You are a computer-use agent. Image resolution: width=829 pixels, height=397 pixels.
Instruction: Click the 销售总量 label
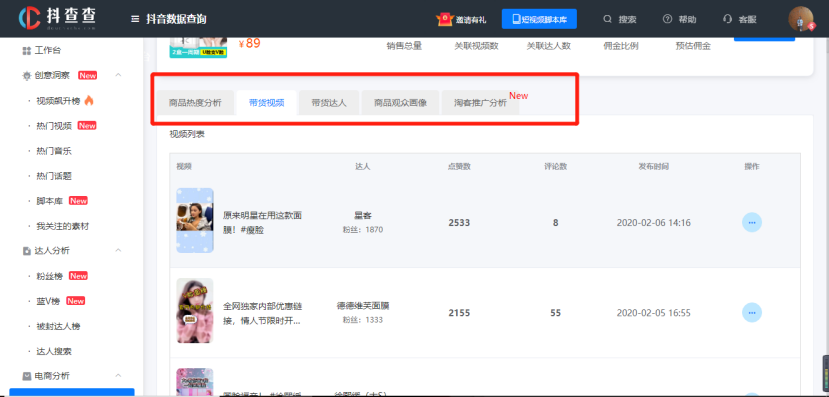(404, 46)
